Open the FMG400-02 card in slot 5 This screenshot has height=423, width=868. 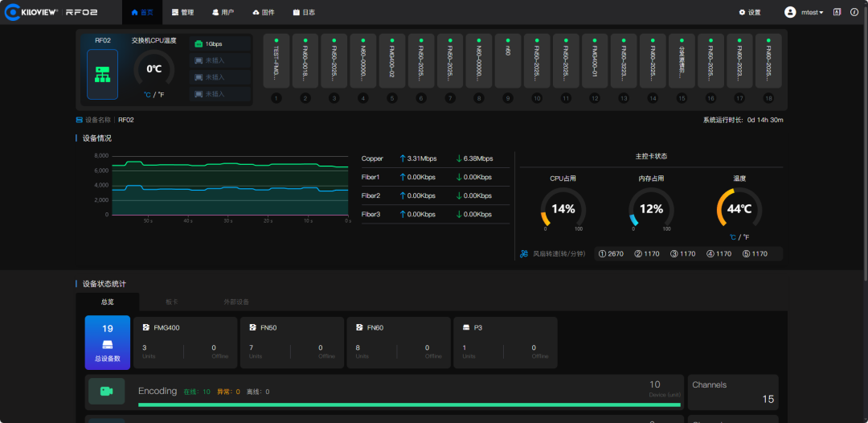392,61
